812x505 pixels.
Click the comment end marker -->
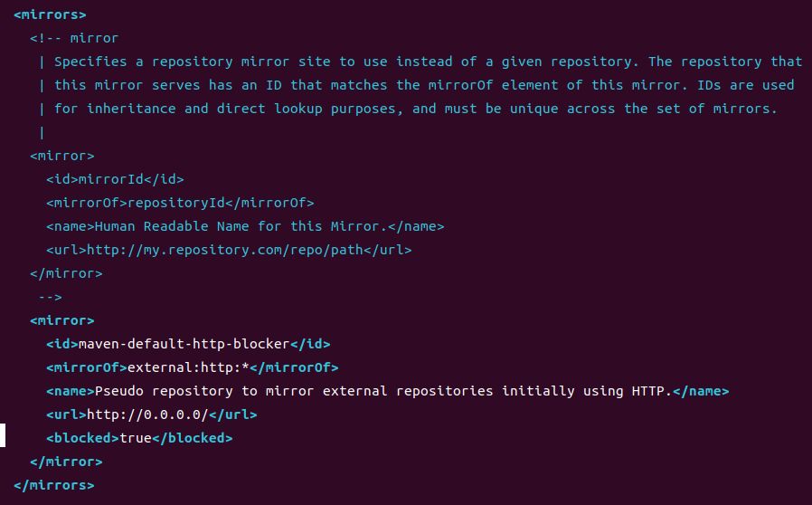coord(51,297)
